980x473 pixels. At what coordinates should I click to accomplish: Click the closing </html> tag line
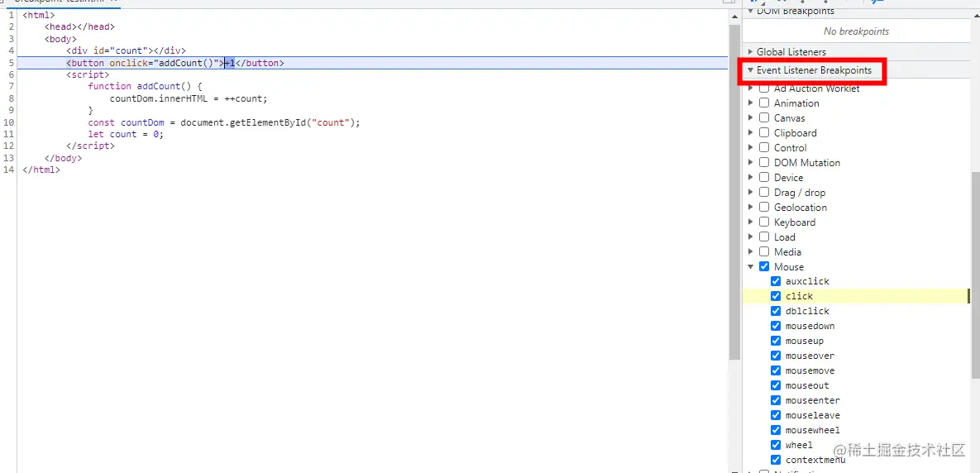[41, 170]
